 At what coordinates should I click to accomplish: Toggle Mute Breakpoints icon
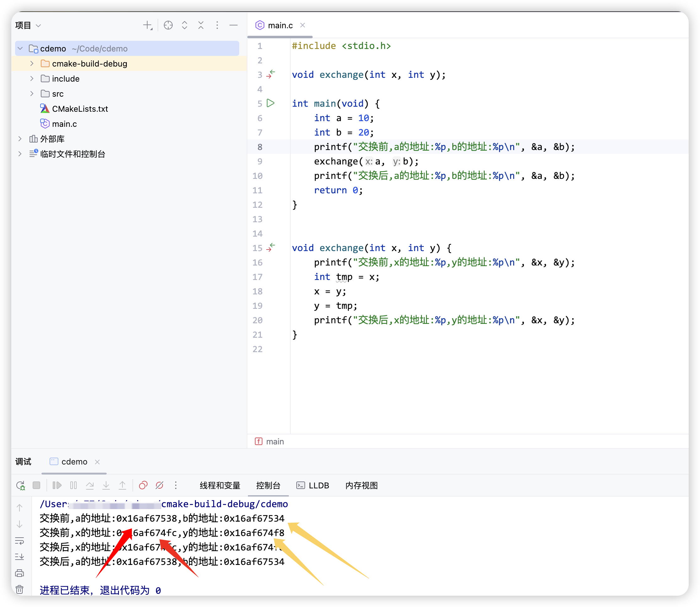tap(159, 486)
